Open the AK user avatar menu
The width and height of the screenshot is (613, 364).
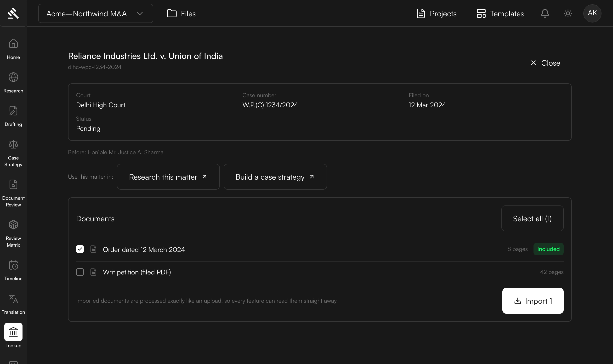click(592, 13)
